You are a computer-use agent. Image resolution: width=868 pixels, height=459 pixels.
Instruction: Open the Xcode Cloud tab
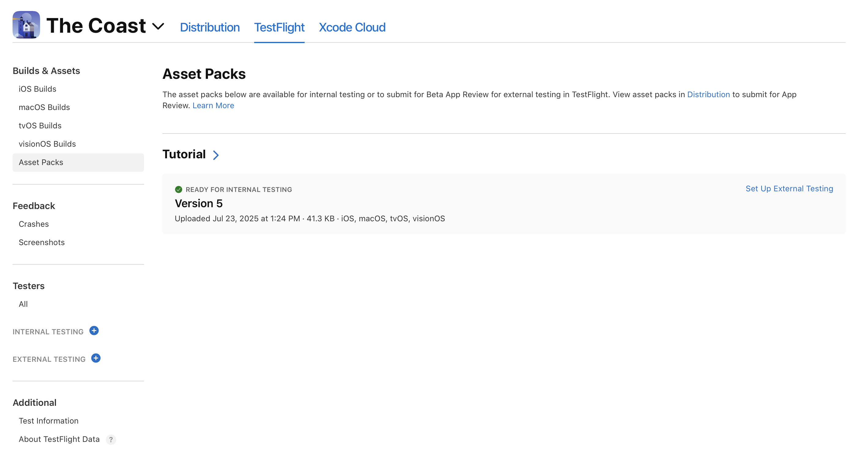pos(352,27)
